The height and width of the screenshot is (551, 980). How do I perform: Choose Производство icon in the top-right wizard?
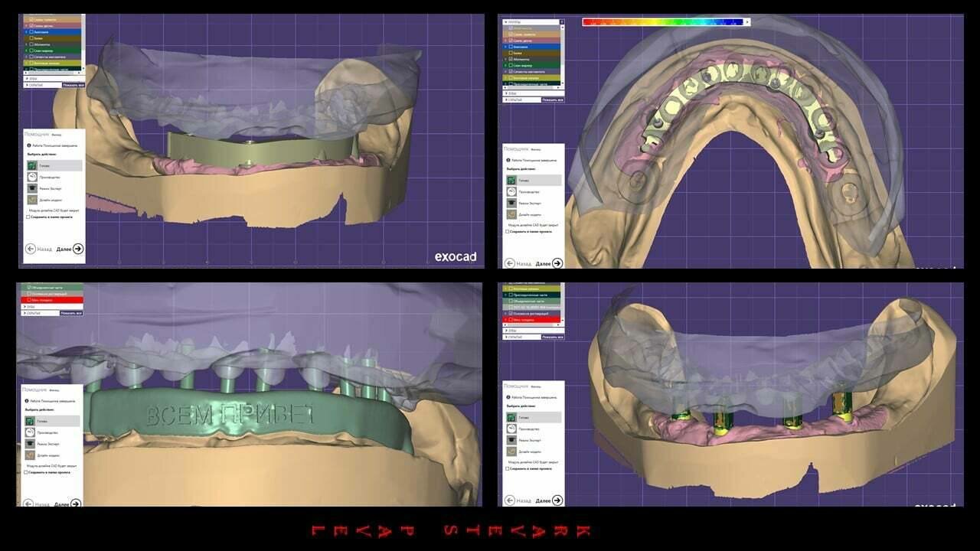511,192
